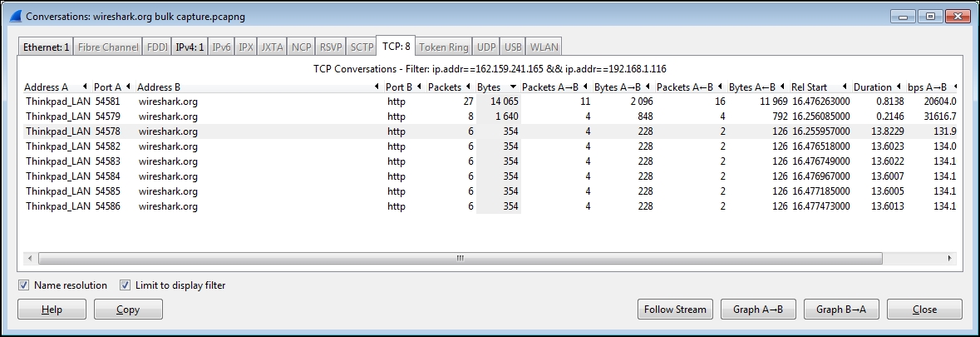Viewport: 980px width, 337px height.
Task: Open the RSVP tab
Action: (331, 47)
